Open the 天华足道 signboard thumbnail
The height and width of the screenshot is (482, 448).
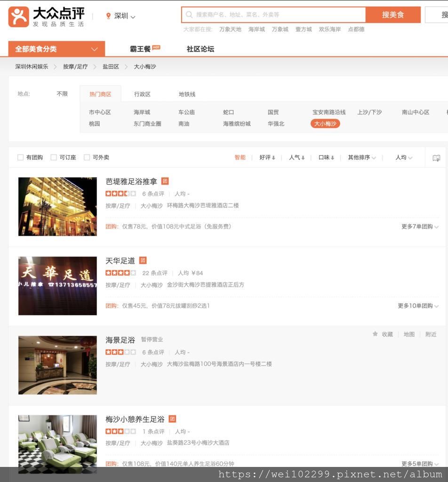57,286
